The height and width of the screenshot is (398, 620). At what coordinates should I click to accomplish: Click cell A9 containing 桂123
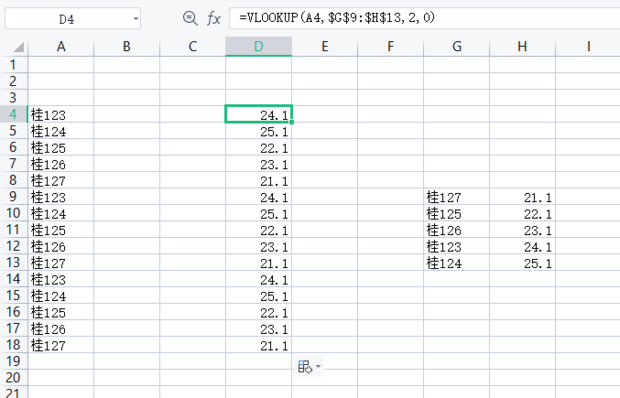(x=61, y=196)
